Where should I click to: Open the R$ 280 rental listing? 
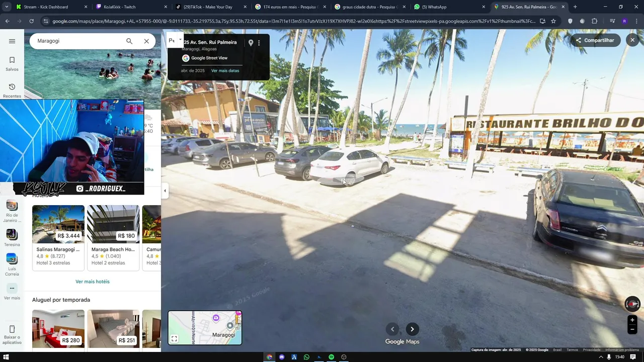click(58, 329)
